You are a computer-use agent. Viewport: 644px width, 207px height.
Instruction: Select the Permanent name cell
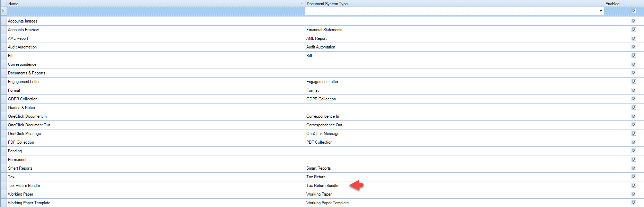click(156, 160)
